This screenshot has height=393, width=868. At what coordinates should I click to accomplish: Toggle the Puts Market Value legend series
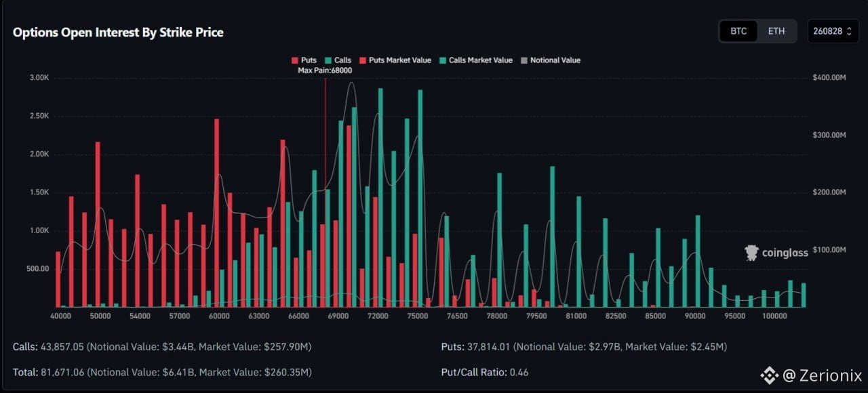pyautogui.click(x=395, y=60)
